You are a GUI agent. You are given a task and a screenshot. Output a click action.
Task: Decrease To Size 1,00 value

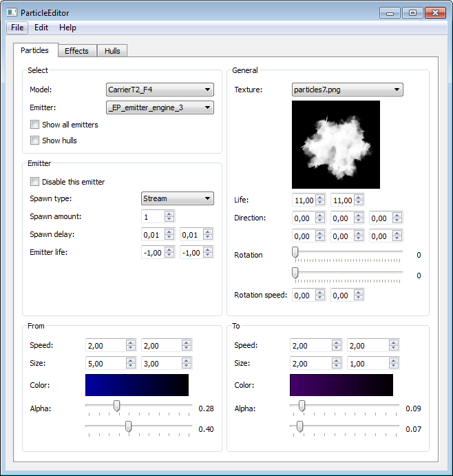click(394, 366)
